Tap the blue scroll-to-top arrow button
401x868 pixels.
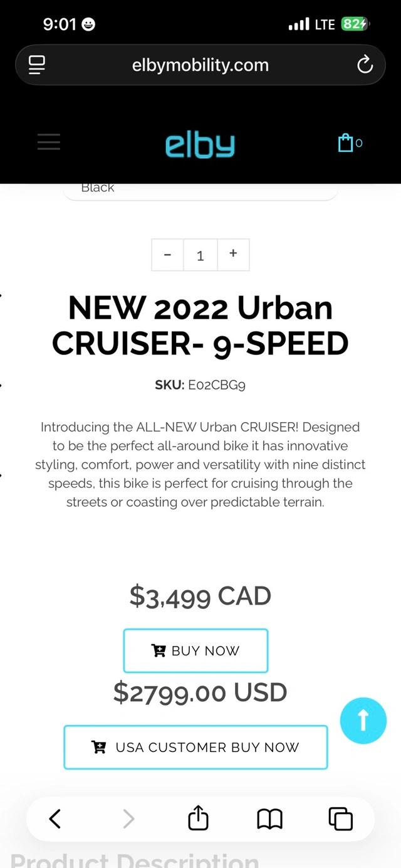[363, 721]
